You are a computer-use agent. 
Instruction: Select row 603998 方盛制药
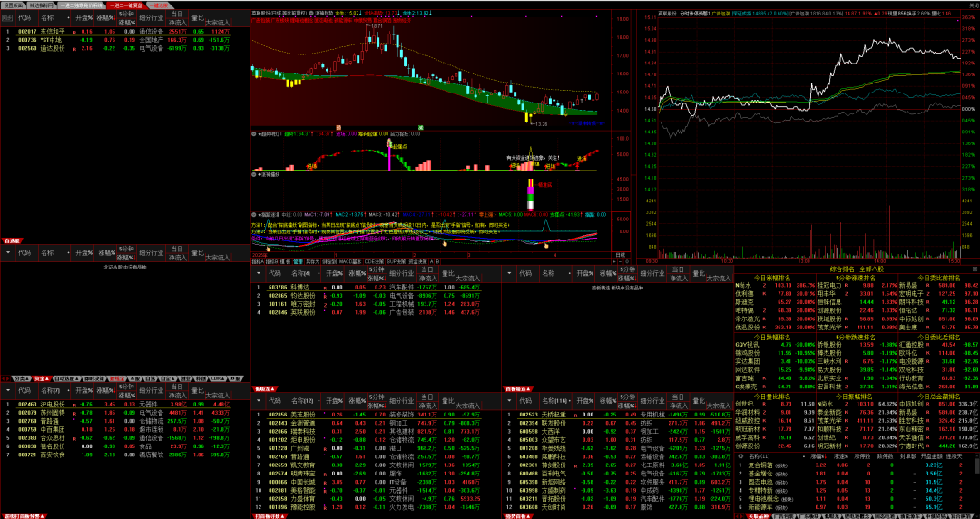pos(617,490)
